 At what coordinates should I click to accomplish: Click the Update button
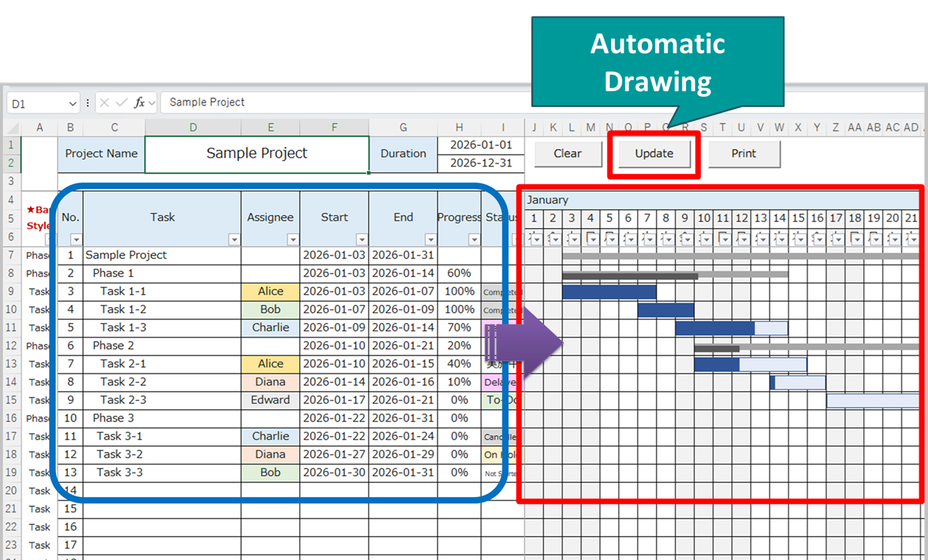tap(652, 154)
